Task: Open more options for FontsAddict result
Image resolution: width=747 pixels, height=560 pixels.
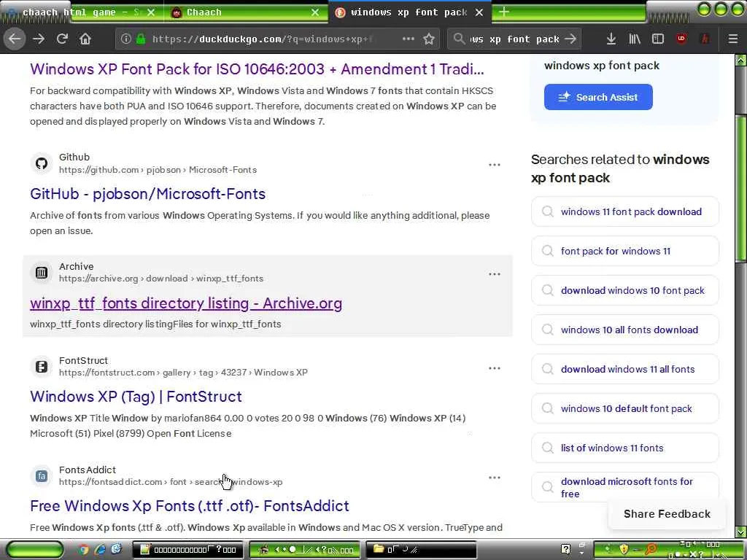Action: coord(494,478)
